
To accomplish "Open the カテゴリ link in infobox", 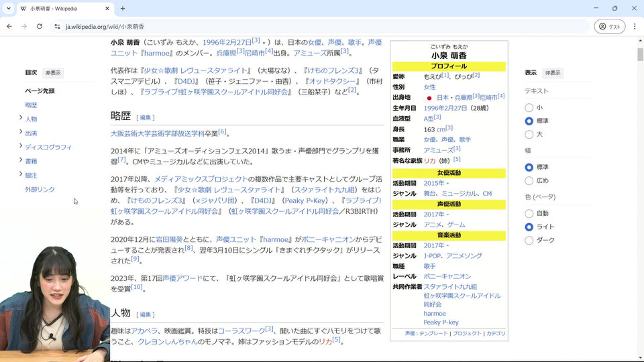I will (x=496, y=333).
